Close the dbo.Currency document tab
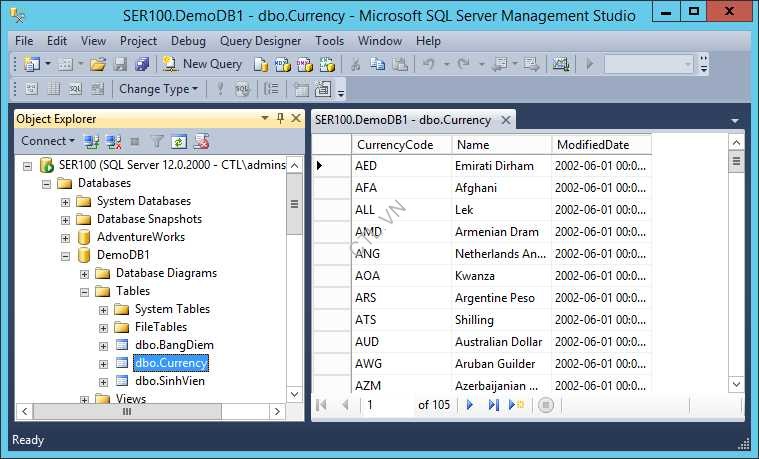 click(506, 120)
